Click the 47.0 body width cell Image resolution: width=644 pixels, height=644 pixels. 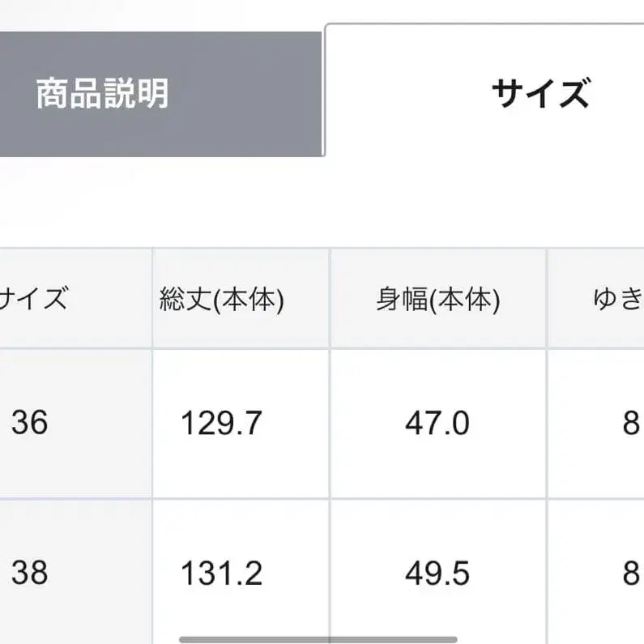point(437,423)
